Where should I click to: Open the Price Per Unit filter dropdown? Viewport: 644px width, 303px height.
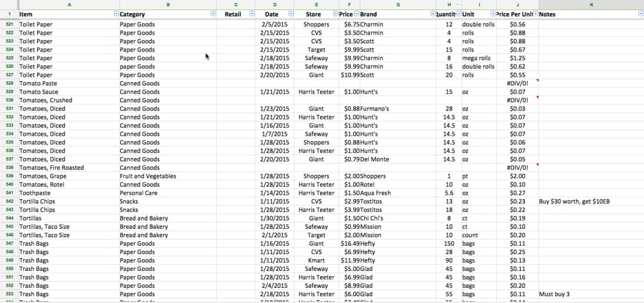[x=535, y=14]
